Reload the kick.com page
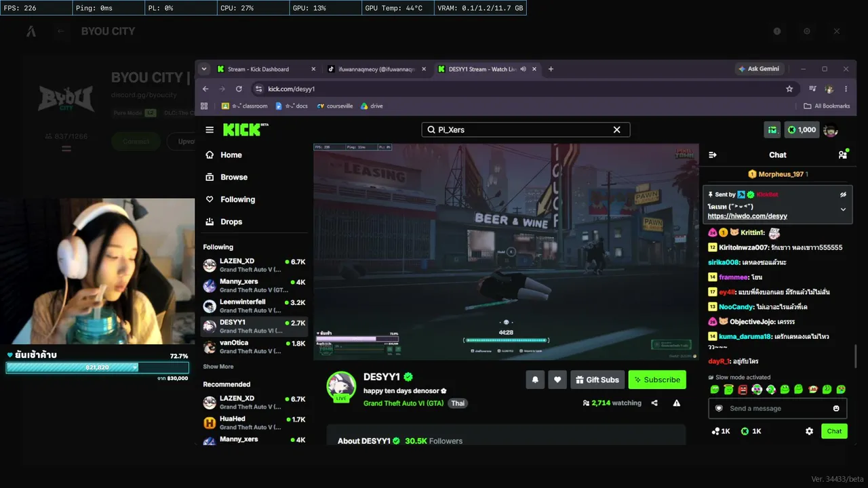Image resolution: width=868 pixels, height=488 pixels. [239, 89]
